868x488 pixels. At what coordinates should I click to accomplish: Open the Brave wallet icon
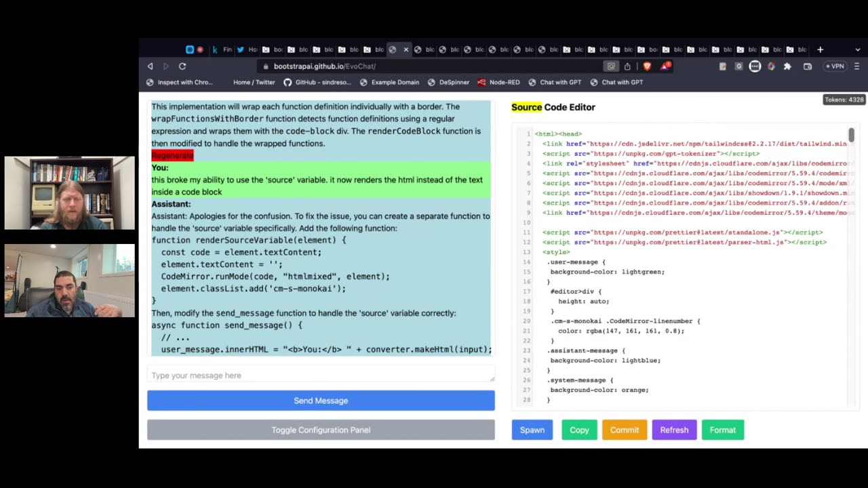(x=808, y=66)
